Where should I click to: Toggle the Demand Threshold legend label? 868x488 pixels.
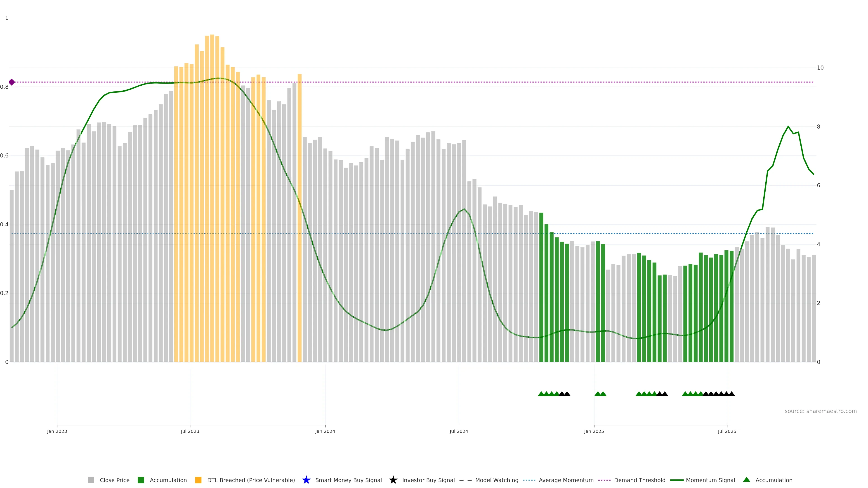(639, 480)
